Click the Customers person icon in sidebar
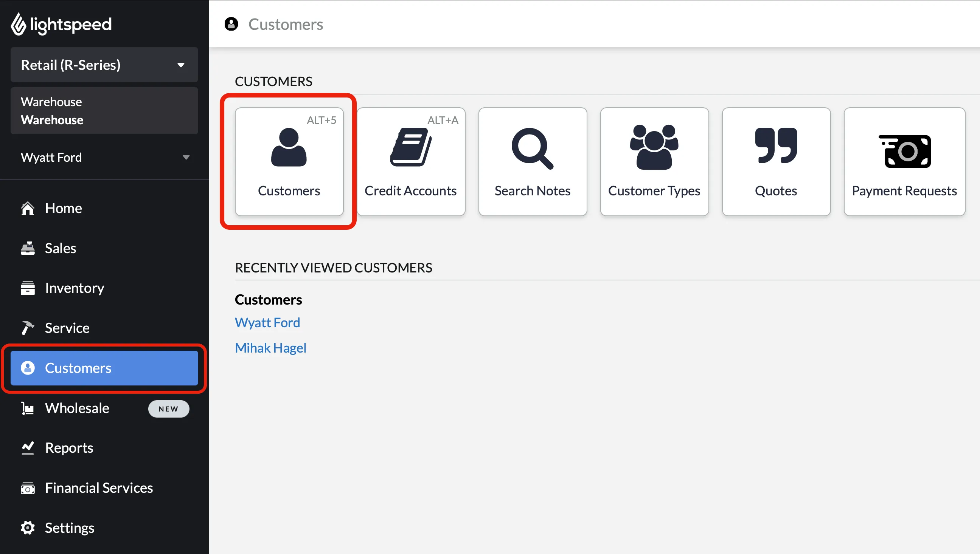Screen dimensions: 980x554 point(27,368)
